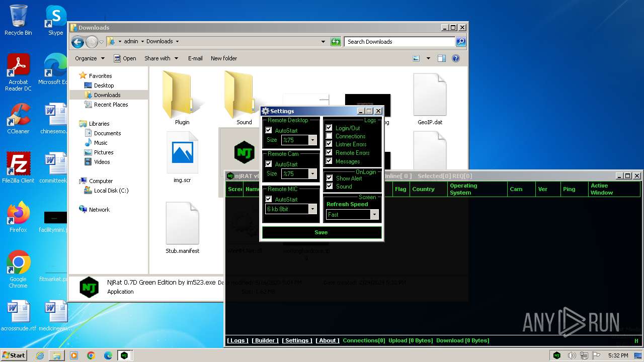Click the njRAT taskbar button
This screenshot has height=362, width=644.
(124, 355)
